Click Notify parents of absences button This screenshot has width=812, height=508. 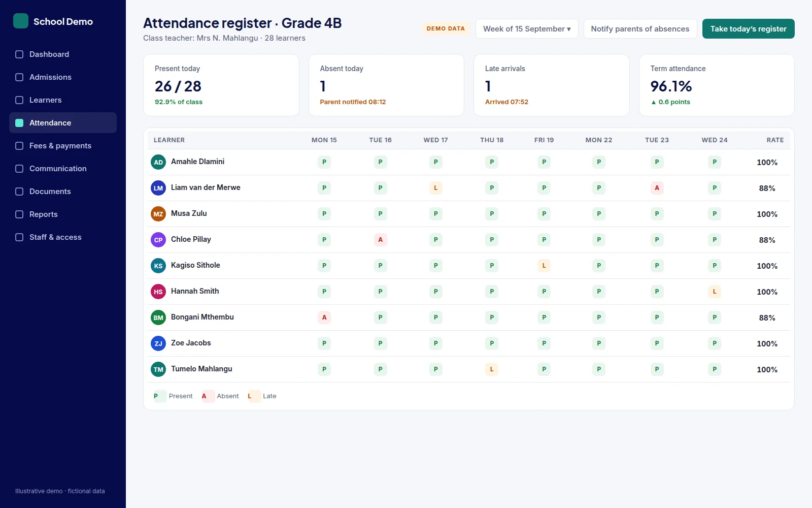(x=640, y=29)
